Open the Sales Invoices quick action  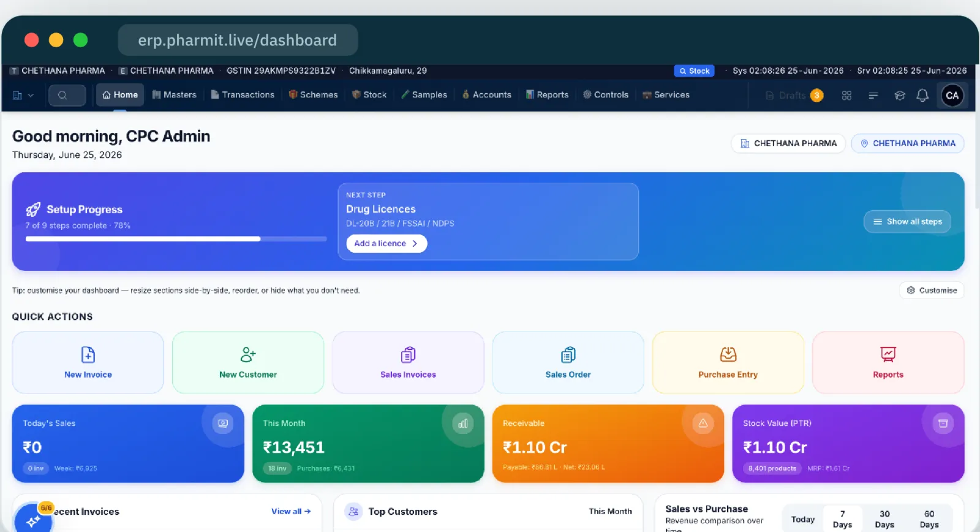[x=409, y=363]
